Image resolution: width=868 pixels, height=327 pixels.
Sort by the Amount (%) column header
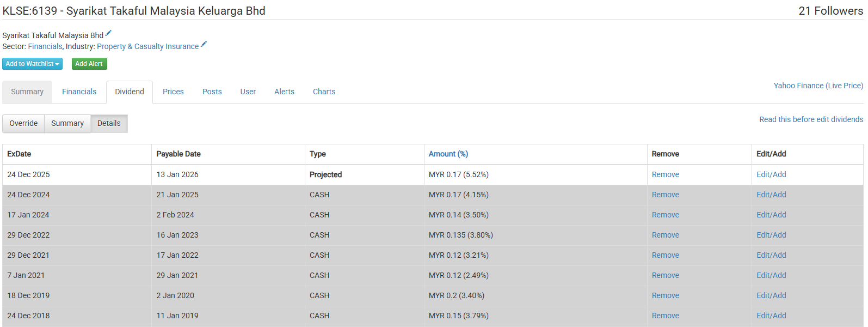448,154
